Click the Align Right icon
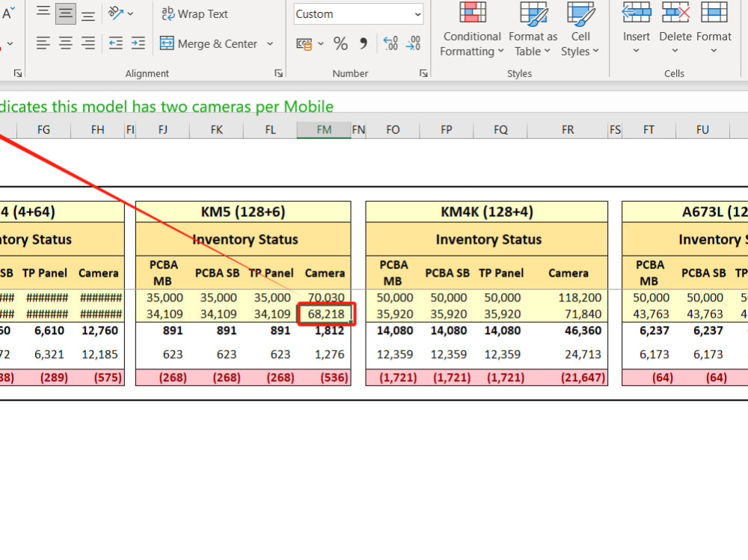Screen dimensions: 748x560 pyautogui.click(x=88, y=43)
